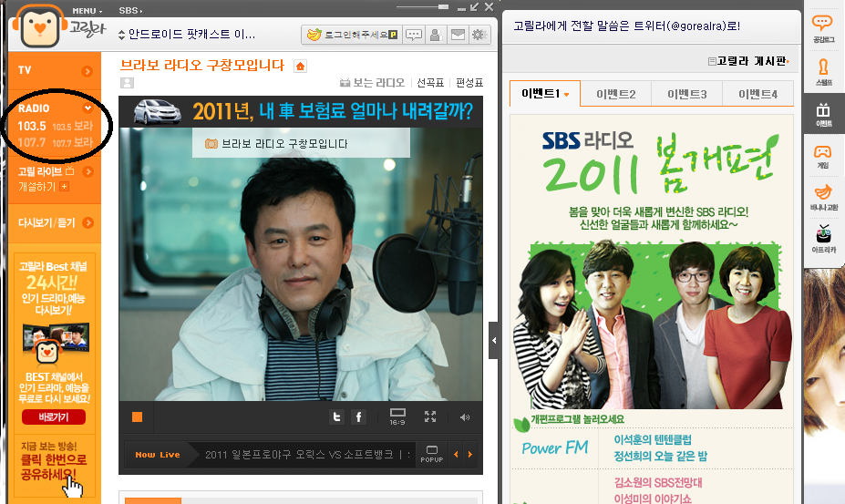Open the MENU dropdown
845x504 pixels.
click(x=88, y=10)
